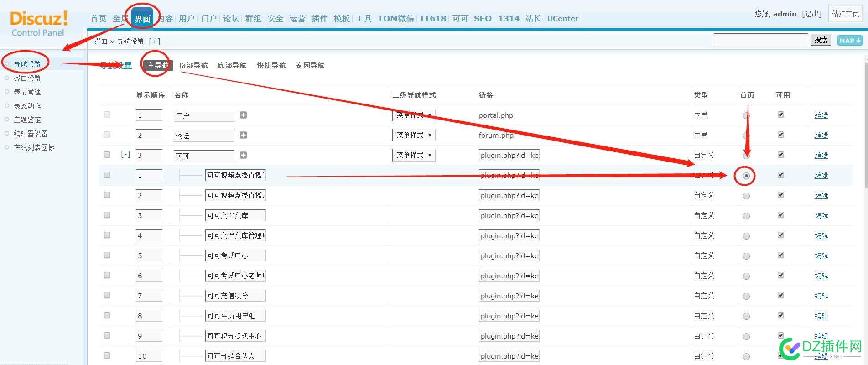Select 首页 radio for 可可文档文库 row
Screen dimensions: 868x365
(x=746, y=216)
